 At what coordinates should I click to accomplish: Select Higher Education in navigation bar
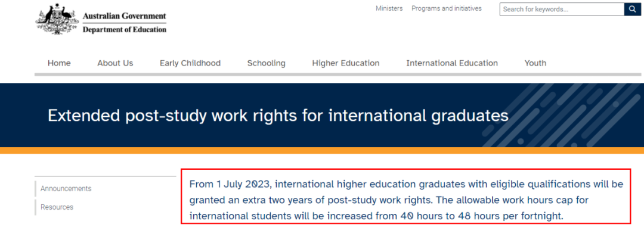346,63
